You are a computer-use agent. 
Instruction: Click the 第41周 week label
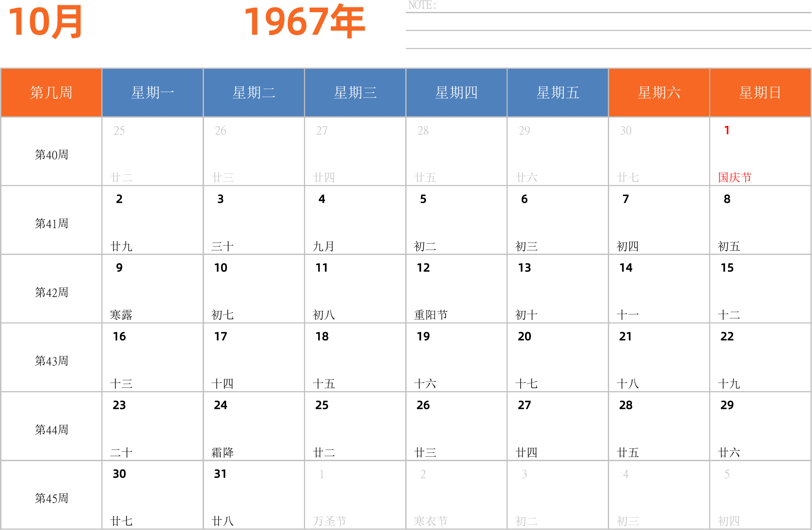51,224
